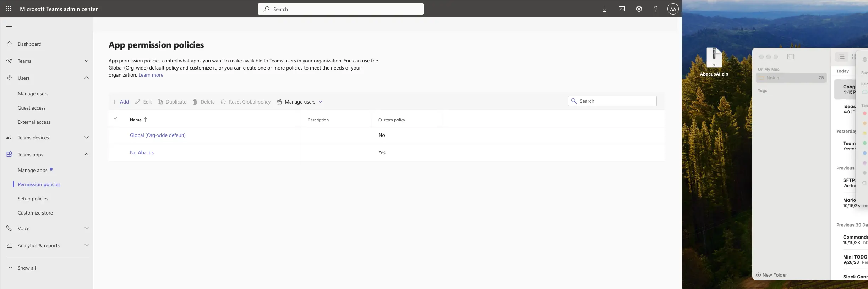The width and height of the screenshot is (868, 289).
Task: Open the Global (Org-wide default) policy
Action: [x=158, y=135]
